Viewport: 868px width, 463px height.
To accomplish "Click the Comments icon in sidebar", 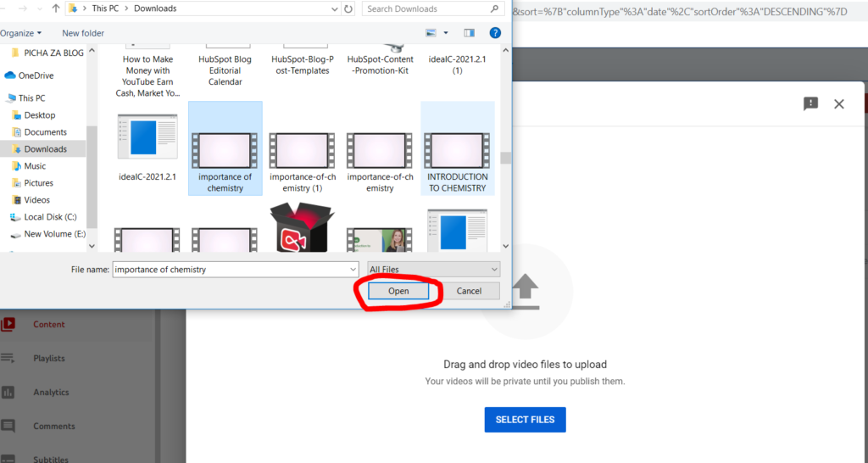I will pyautogui.click(x=8, y=426).
